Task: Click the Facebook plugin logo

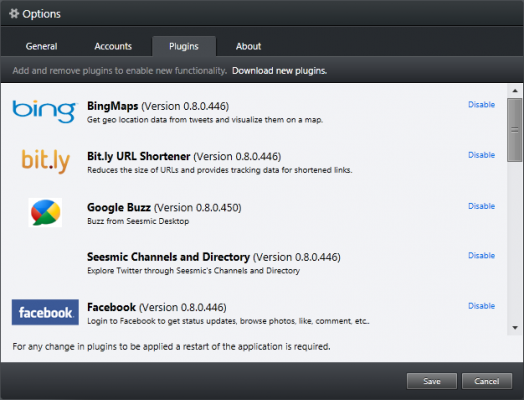Action: [x=45, y=312]
